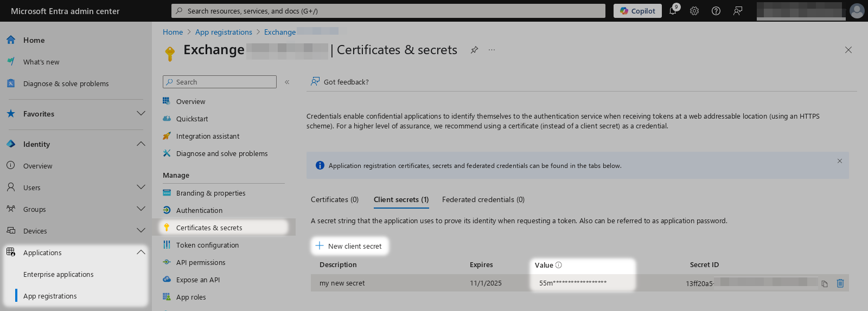Open notifications bell icon

pyautogui.click(x=673, y=11)
